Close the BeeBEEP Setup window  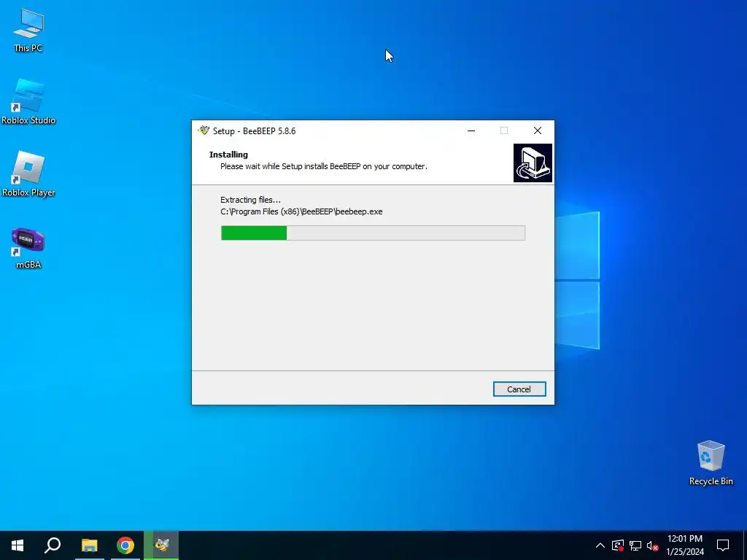coord(538,131)
